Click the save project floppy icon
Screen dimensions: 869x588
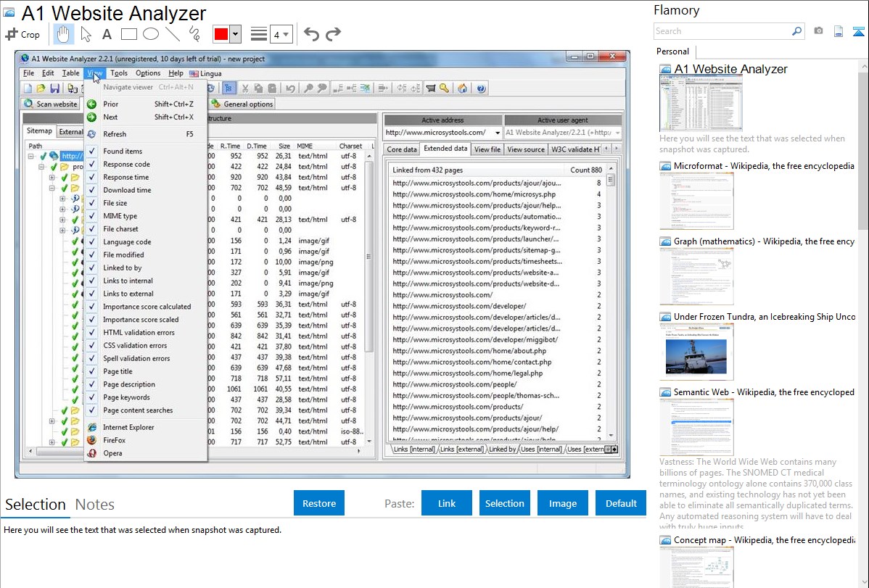click(x=54, y=88)
